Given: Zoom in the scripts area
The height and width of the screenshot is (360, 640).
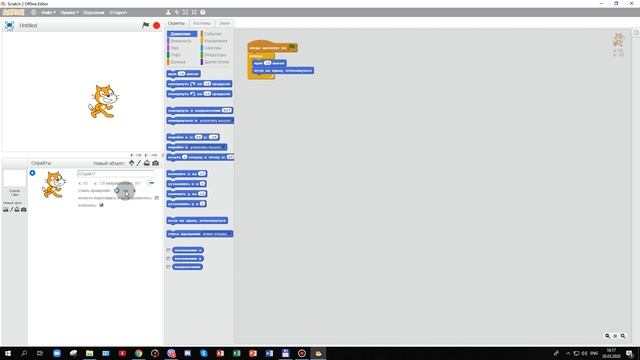Looking at the screenshot, I should 623,336.
